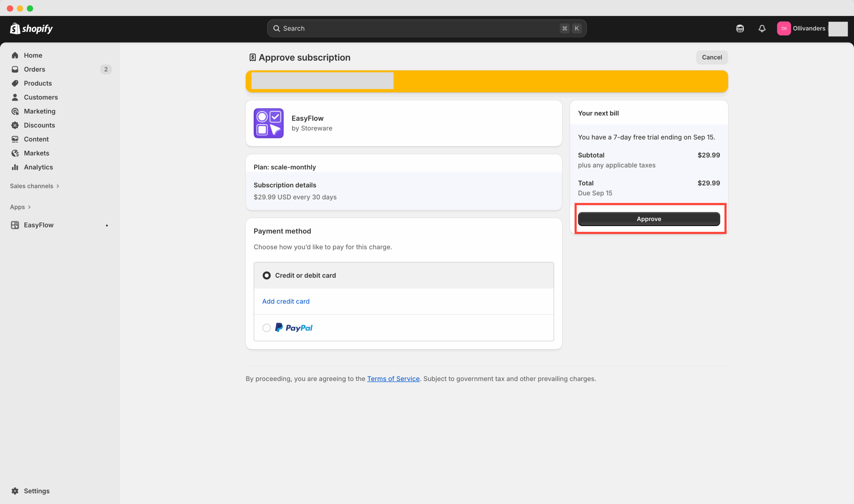854x504 pixels.
Task: Click macOS yellow minimize window button
Action: tap(20, 8)
